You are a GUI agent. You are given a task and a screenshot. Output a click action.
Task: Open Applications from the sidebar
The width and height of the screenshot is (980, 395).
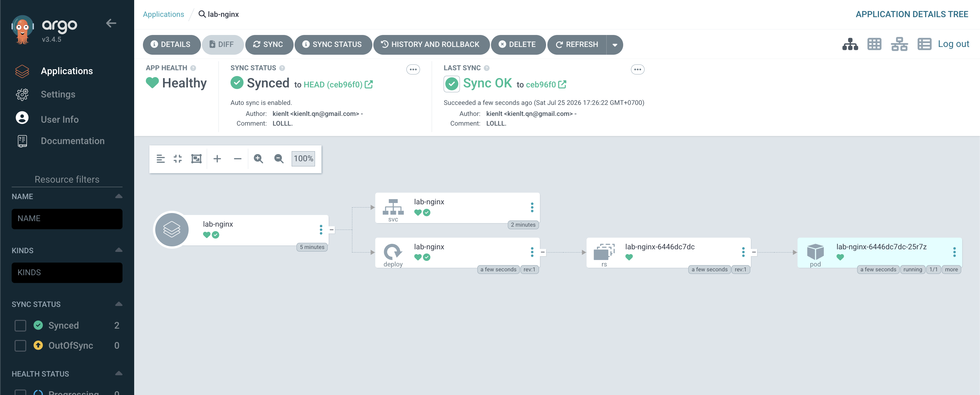66,71
